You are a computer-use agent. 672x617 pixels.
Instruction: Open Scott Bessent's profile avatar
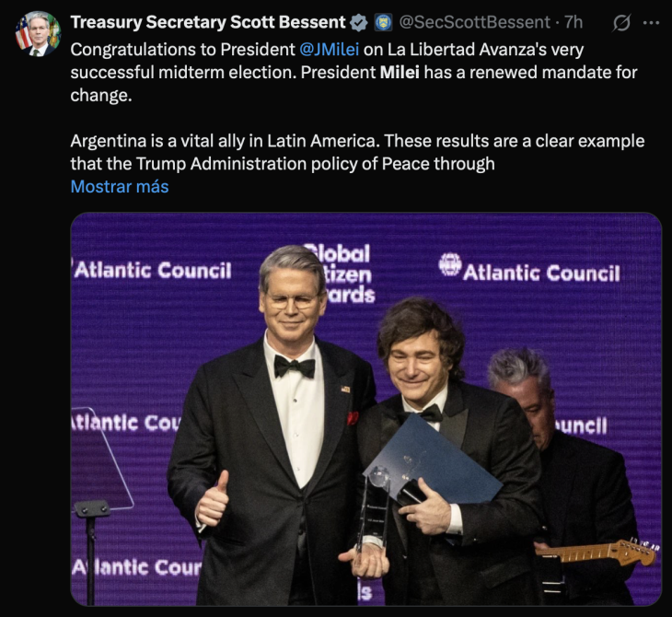point(37,34)
